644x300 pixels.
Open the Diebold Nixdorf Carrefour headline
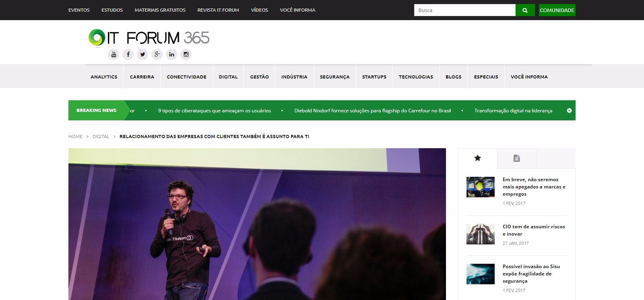(x=373, y=111)
